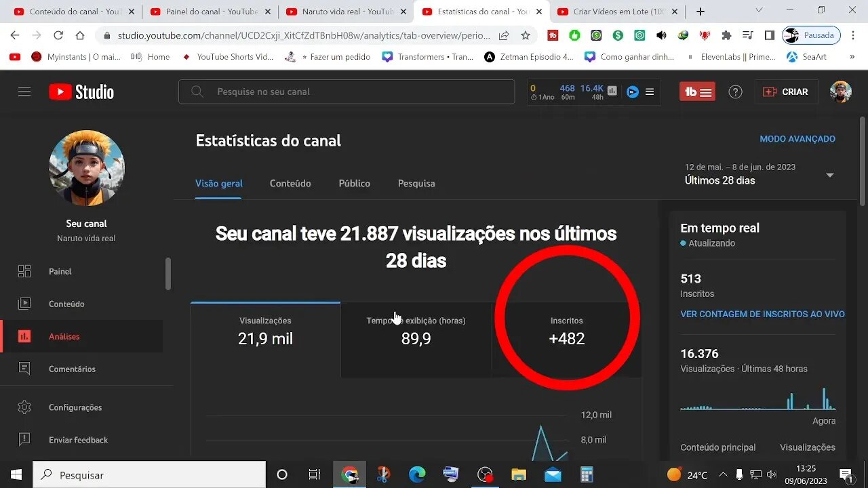
Task: Click the YouTube Studio logo
Action: point(81,91)
